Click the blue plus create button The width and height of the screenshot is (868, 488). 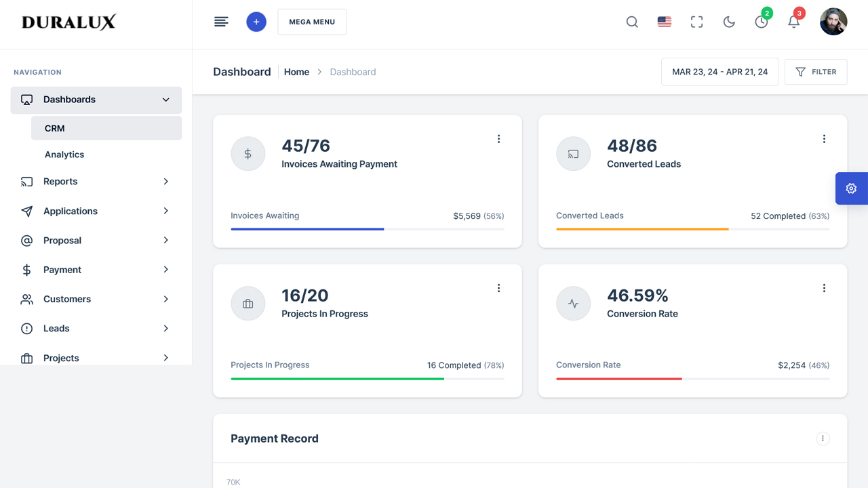tap(256, 22)
